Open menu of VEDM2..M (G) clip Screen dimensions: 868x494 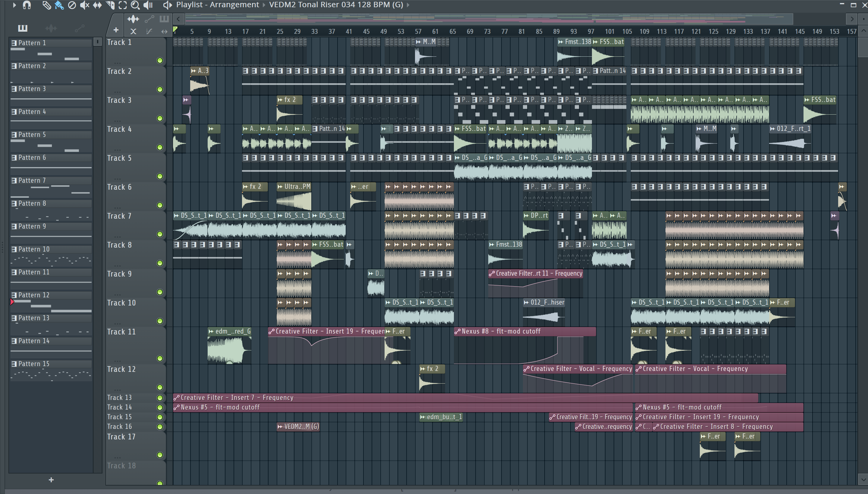pos(280,427)
